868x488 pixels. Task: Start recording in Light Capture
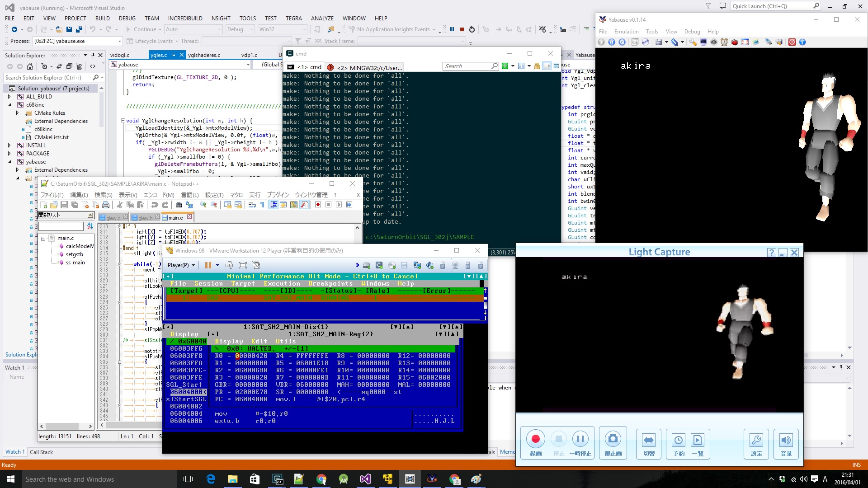(x=536, y=439)
